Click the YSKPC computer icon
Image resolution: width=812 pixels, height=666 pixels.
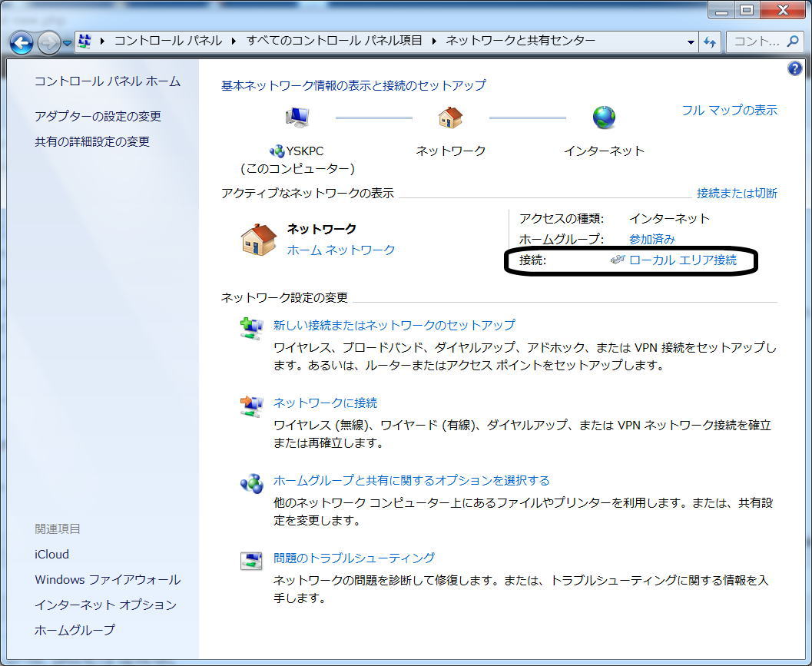tap(297, 118)
